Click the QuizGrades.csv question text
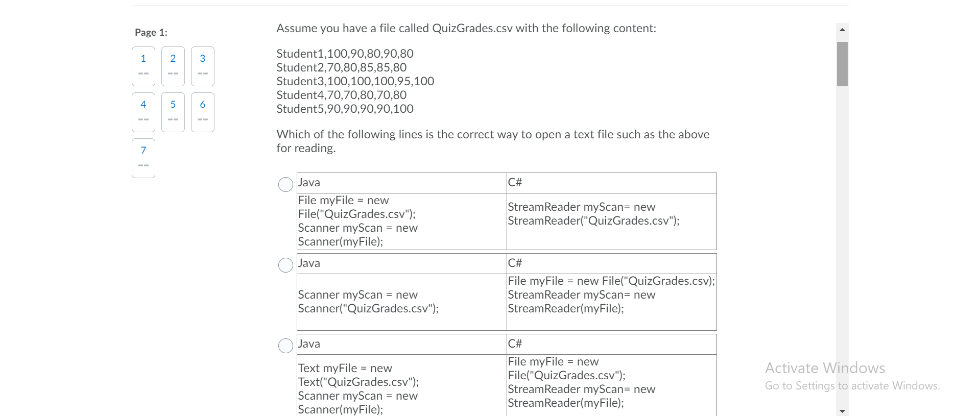 click(x=466, y=29)
